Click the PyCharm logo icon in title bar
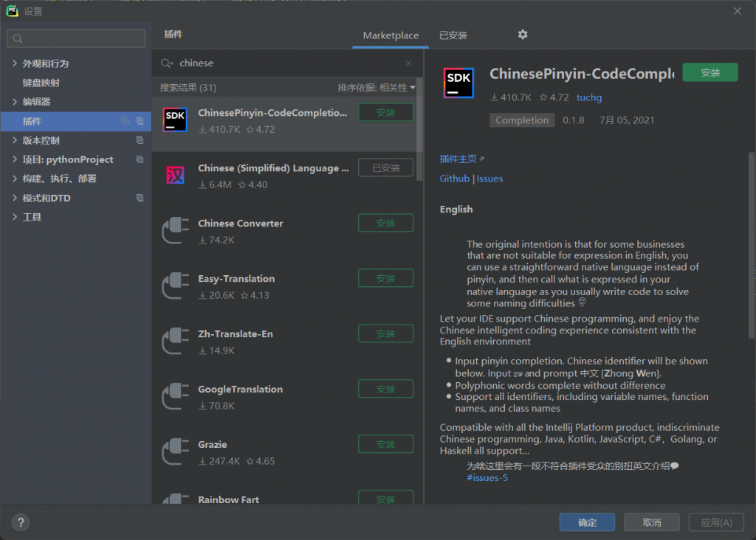 click(12, 11)
